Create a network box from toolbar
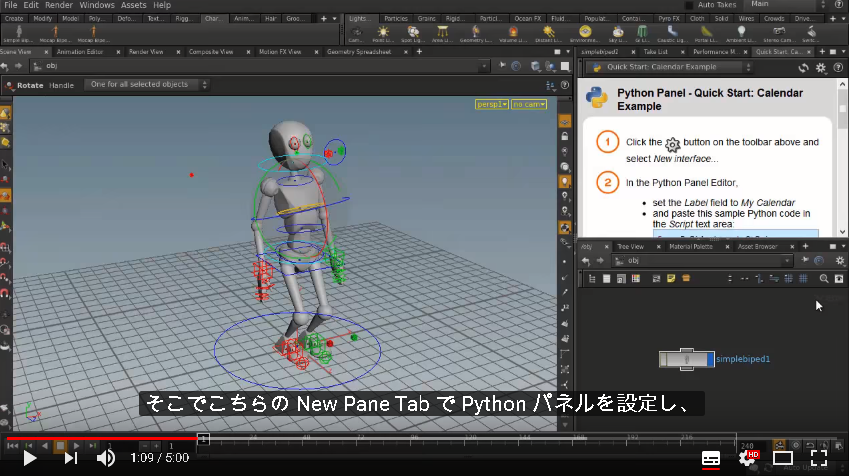851x476 pixels. click(x=686, y=278)
